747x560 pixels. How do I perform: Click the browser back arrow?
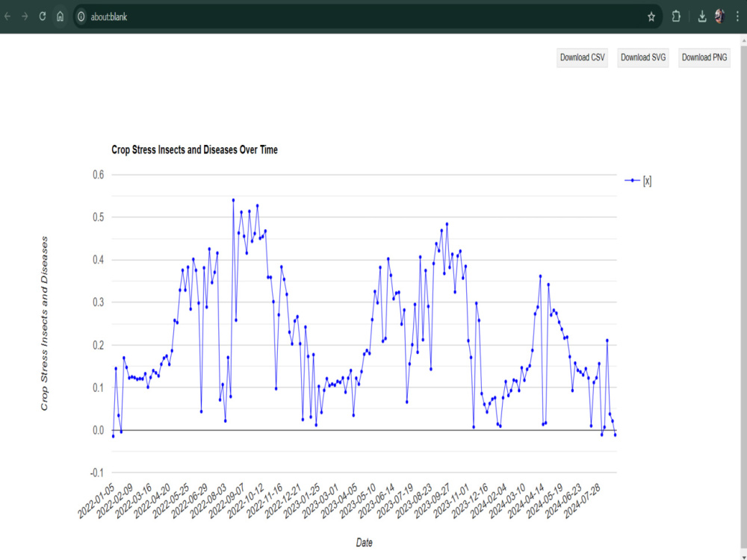7,16
